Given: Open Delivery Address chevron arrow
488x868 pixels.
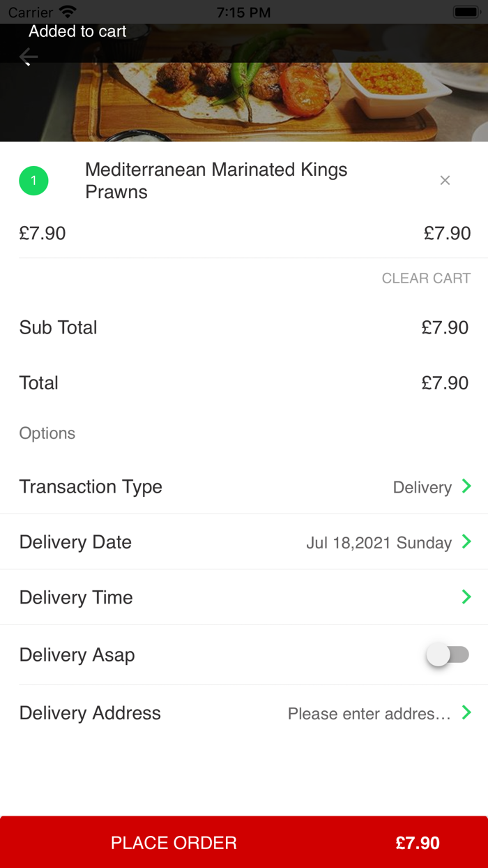Looking at the screenshot, I should coord(466,713).
